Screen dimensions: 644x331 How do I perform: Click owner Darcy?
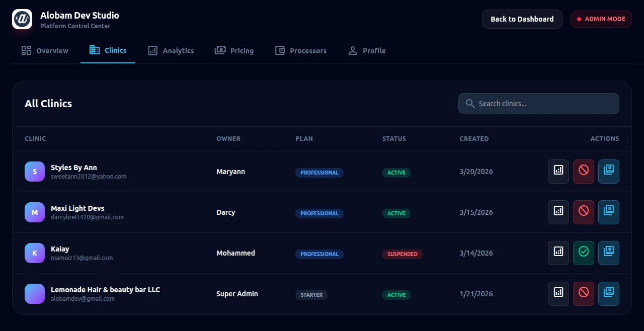click(x=226, y=212)
